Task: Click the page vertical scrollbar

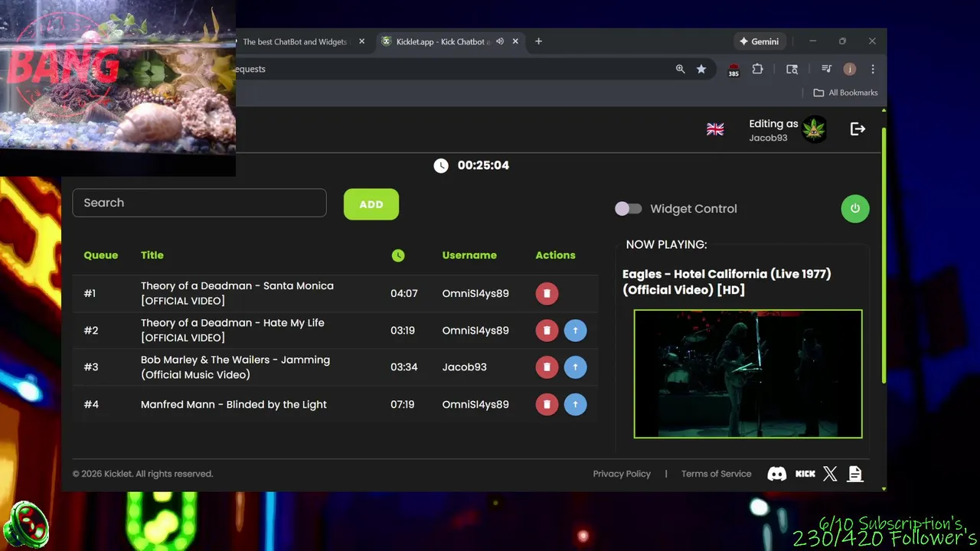Action: point(884,256)
